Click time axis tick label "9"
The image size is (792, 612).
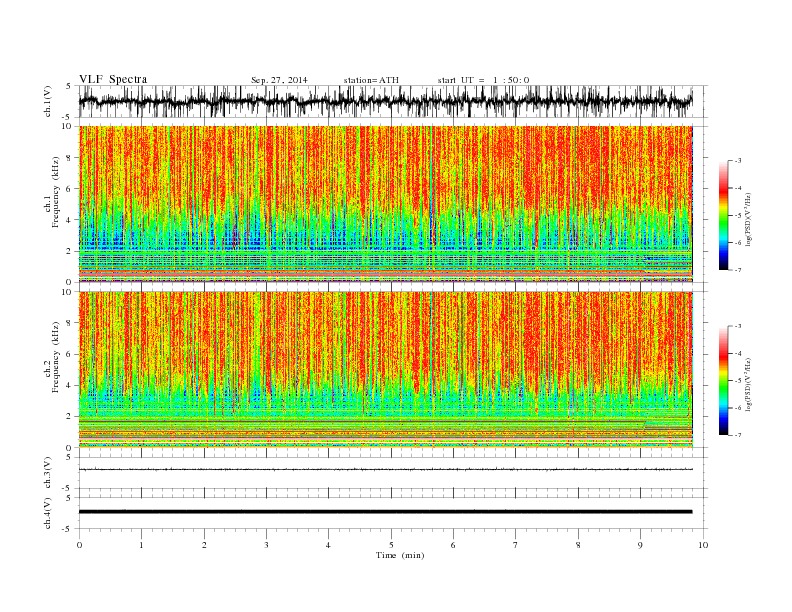[x=640, y=545]
